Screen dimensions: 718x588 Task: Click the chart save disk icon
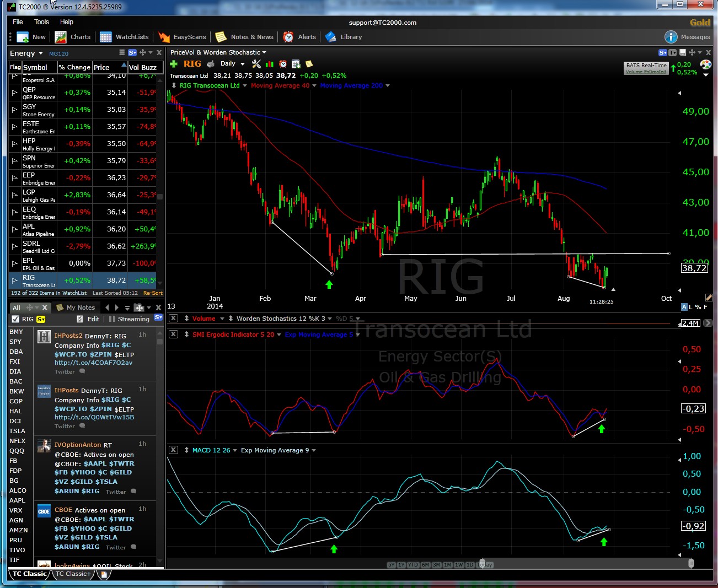coord(683,52)
